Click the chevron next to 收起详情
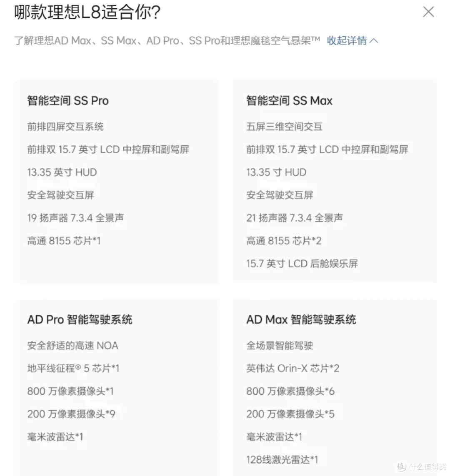This screenshot has width=450, height=476. point(374,41)
